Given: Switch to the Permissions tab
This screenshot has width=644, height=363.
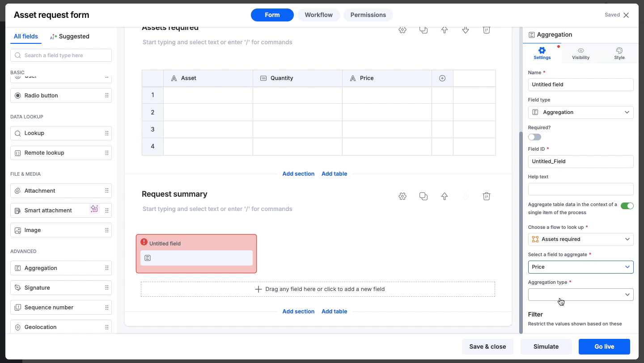Looking at the screenshot, I should tap(368, 15).
